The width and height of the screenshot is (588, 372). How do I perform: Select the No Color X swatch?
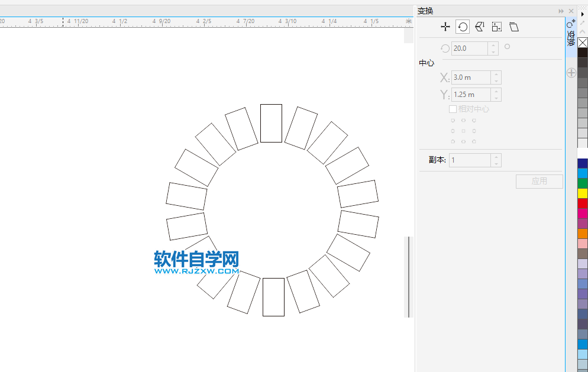[582, 43]
